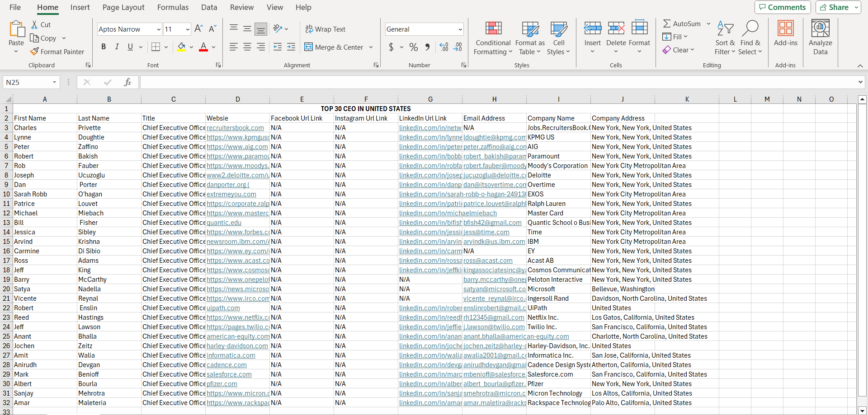
Task: Open the Conditional Formatting menu
Action: pyautogui.click(x=493, y=38)
